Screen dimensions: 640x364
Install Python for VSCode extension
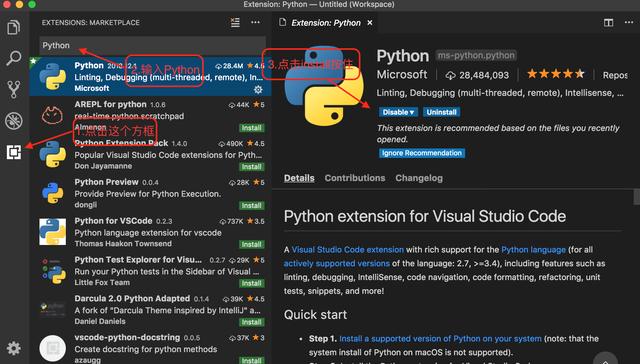tap(251, 244)
